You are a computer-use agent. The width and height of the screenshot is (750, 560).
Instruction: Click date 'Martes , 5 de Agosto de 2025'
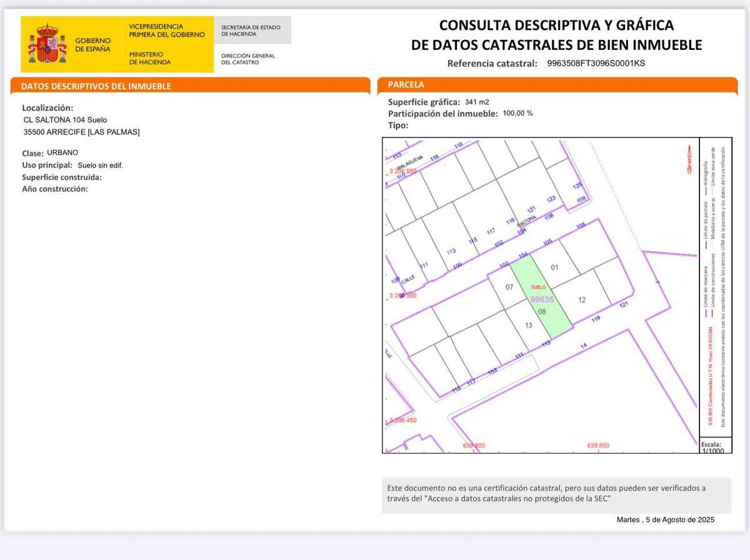coord(665,520)
